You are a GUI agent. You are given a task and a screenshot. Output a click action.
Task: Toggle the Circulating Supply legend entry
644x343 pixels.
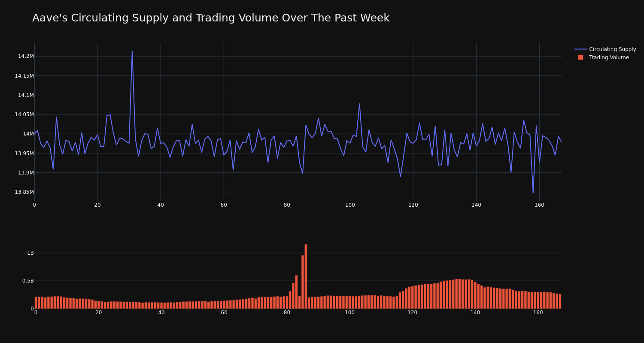coord(605,49)
